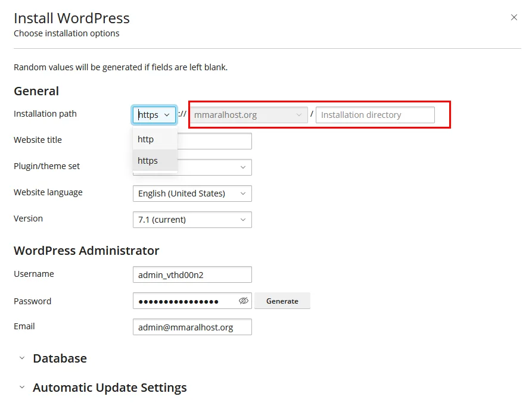532x412 pixels.
Task: Click the 'Website language' label
Action: coord(48,192)
